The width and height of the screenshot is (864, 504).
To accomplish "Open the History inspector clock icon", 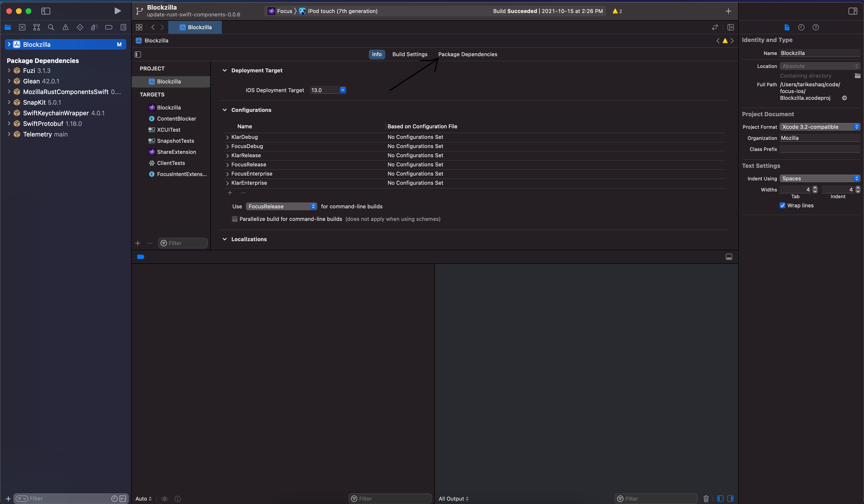I will pyautogui.click(x=801, y=27).
